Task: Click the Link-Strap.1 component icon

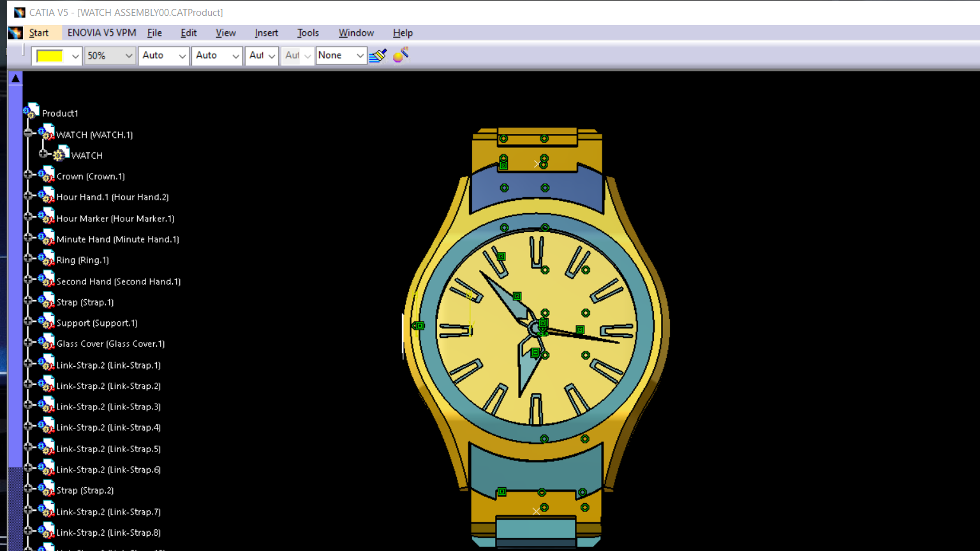Action: [x=46, y=364]
